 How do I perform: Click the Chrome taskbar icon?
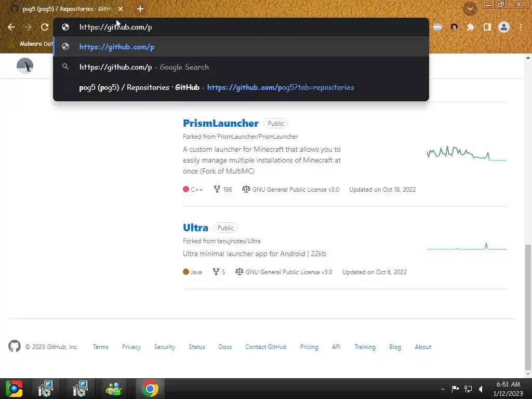point(150,389)
